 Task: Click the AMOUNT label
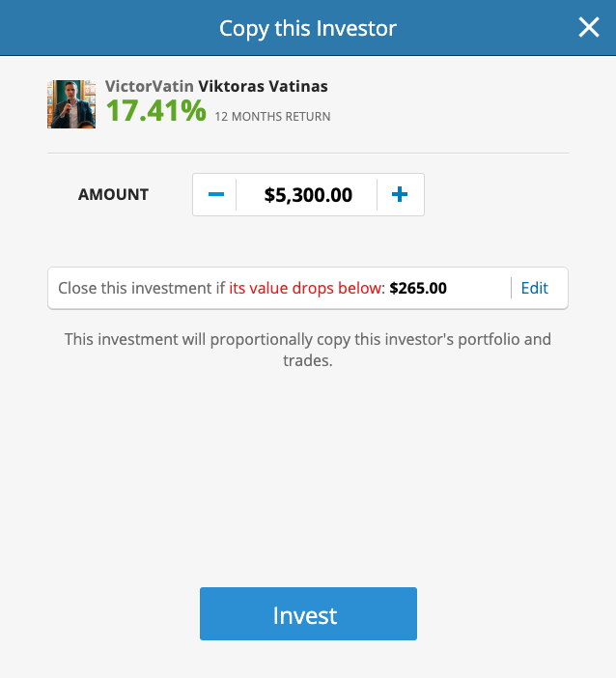click(x=114, y=195)
